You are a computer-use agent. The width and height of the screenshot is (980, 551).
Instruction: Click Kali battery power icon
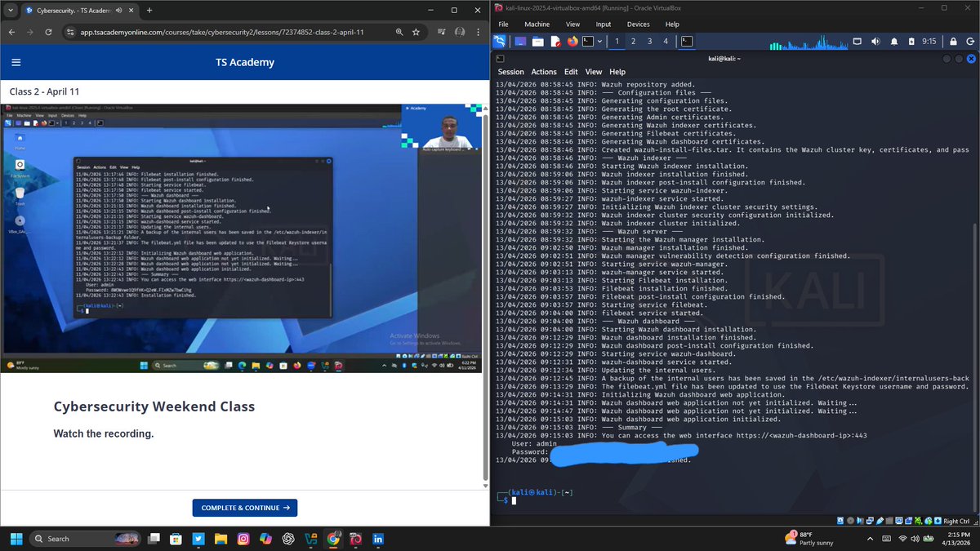tap(910, 41)
